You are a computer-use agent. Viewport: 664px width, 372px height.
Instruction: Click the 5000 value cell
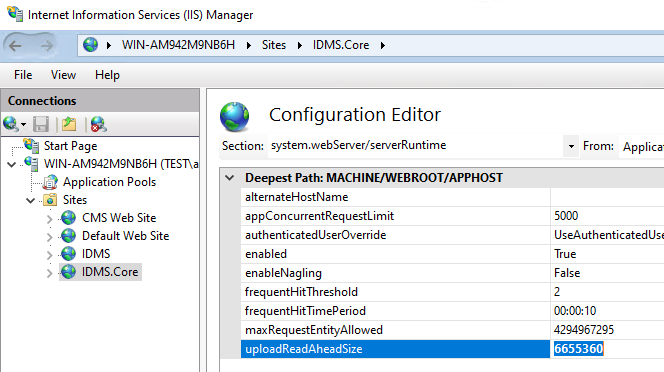pyautogui.click(x=608, y=216)
